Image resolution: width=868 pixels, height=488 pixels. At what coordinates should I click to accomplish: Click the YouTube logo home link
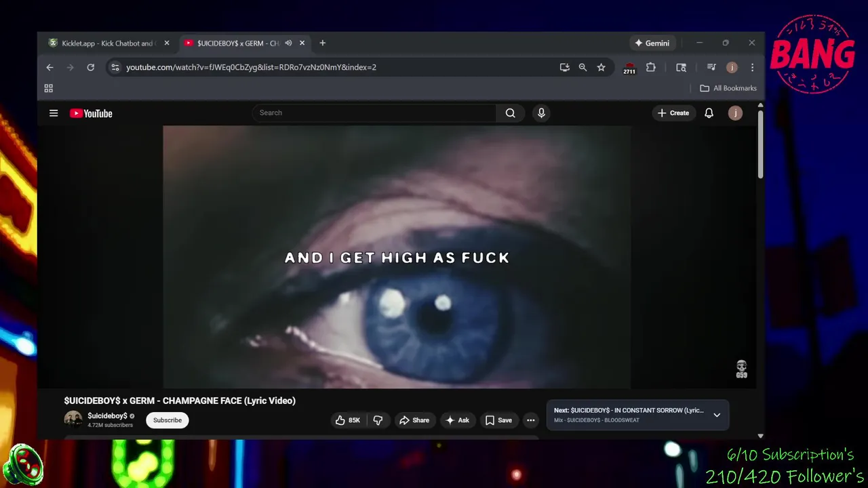(x=91, y=113)
